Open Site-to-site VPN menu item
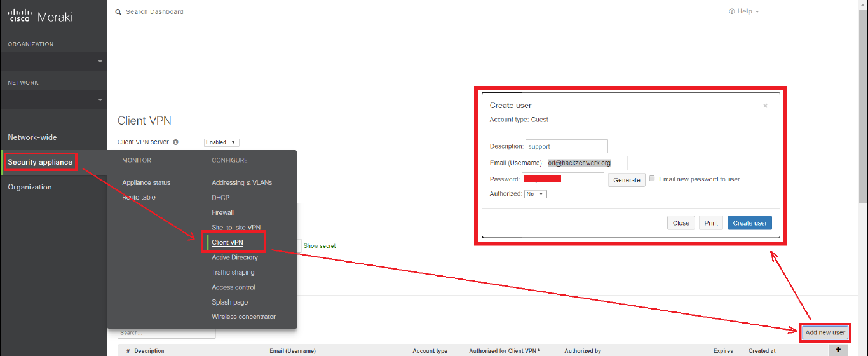The image size is (868, 356). pos(236,227)
